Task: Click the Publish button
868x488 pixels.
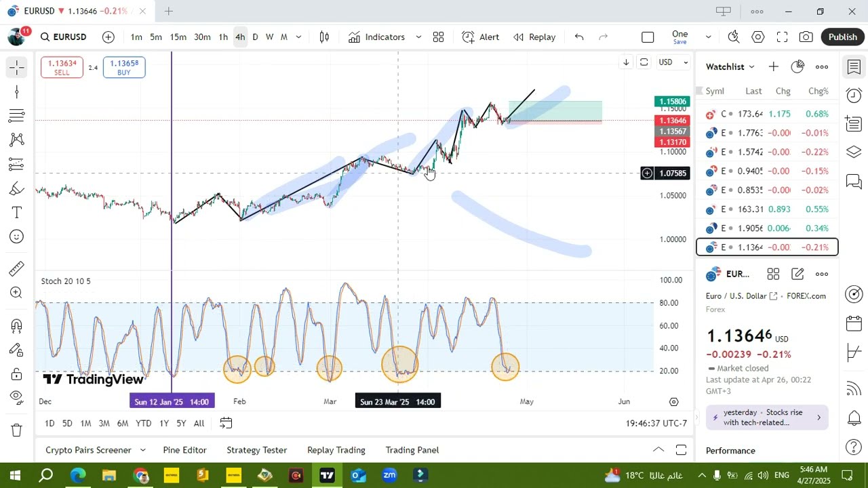Action: 843,37
